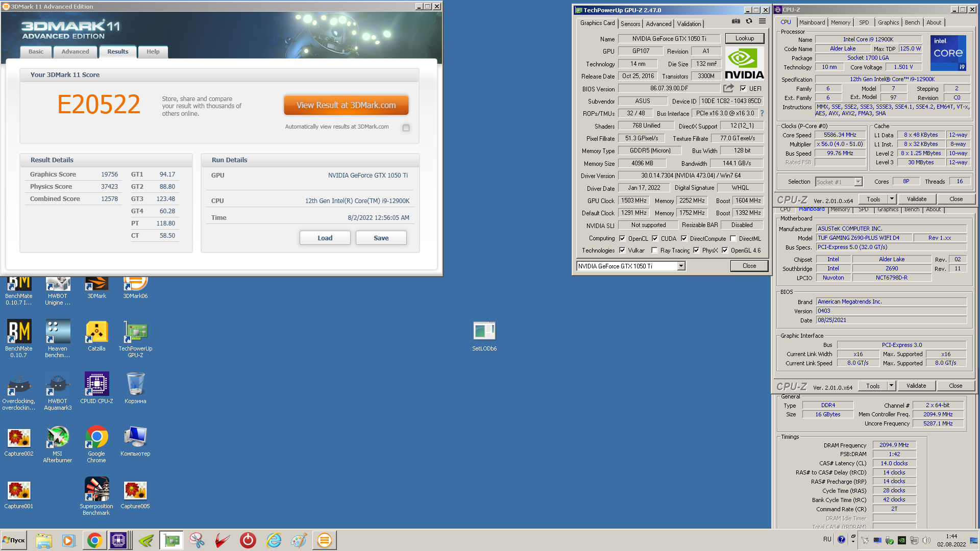Click Close in the top CPU-Z window
The image size is (980, 551).
(956, 199)
